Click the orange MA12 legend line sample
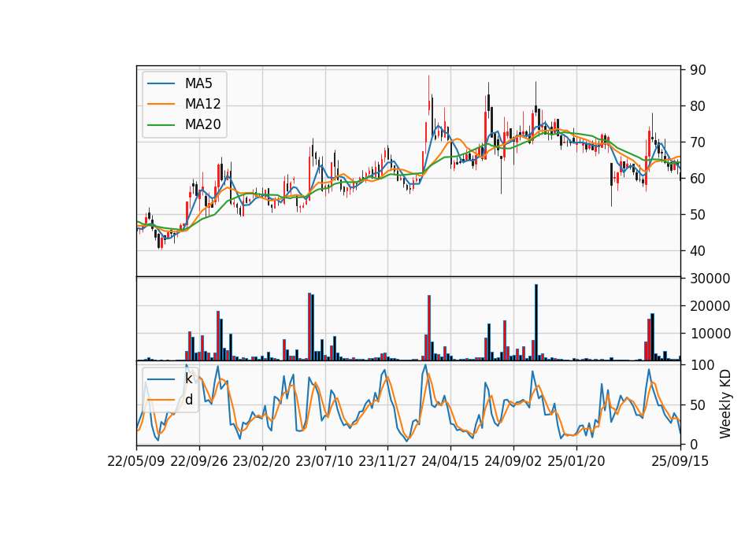The width and height of the screenshot is (756, 543). coord(161,104)
